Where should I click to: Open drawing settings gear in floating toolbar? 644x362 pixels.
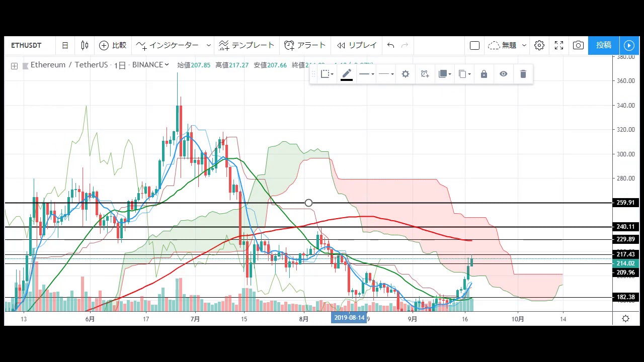[x=406, y=74]
